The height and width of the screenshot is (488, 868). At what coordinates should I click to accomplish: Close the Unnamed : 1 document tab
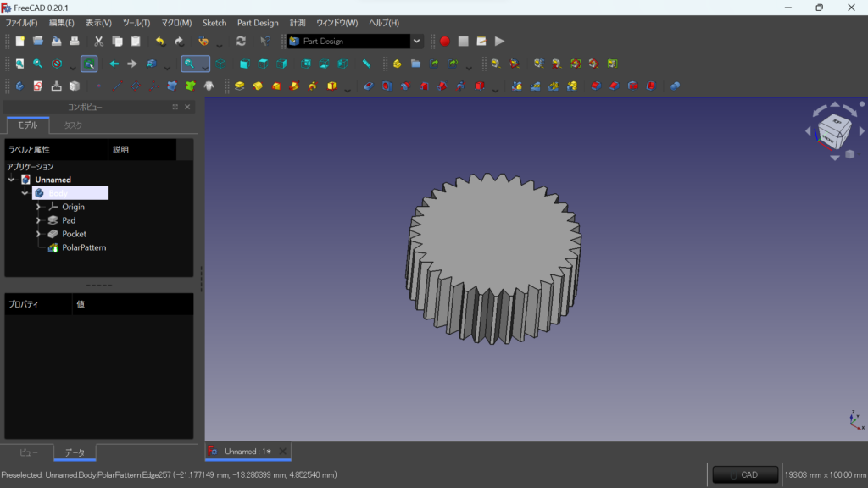coord(283,452)
